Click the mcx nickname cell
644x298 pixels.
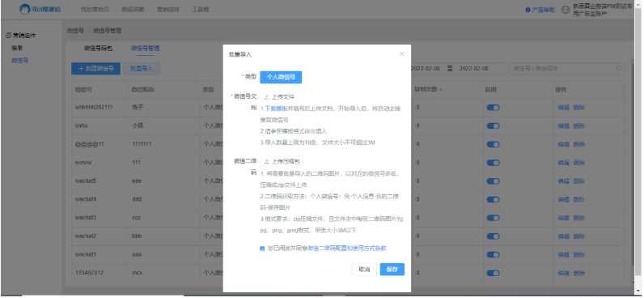coord(137,273)
